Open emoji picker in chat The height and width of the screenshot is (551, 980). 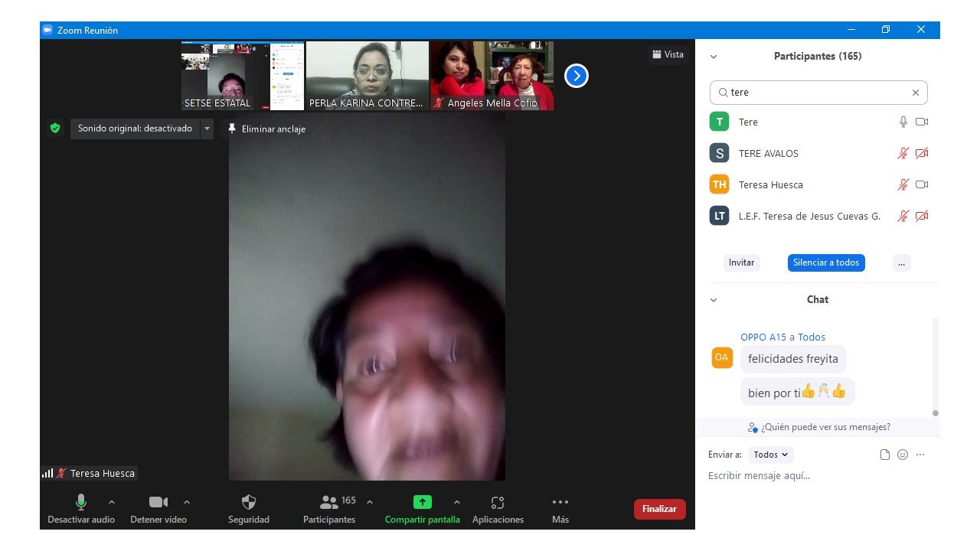[x=903, y=455]
